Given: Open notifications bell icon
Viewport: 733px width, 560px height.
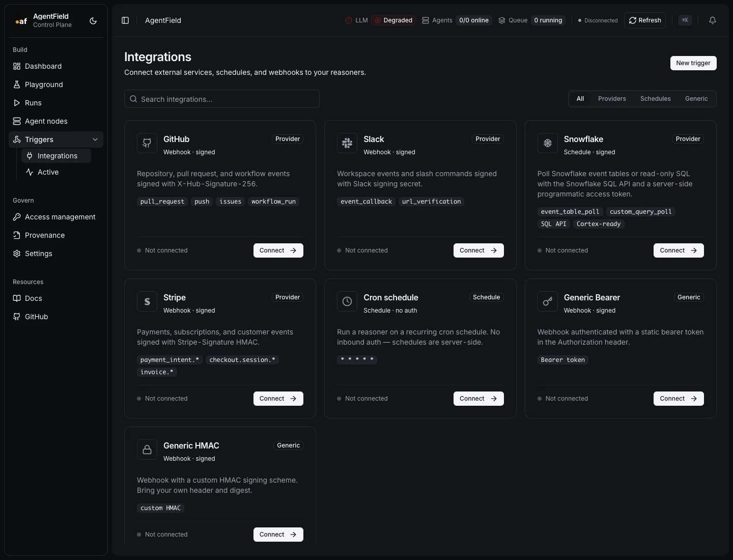Looking at the screenshot, I should tap(713, 20).
